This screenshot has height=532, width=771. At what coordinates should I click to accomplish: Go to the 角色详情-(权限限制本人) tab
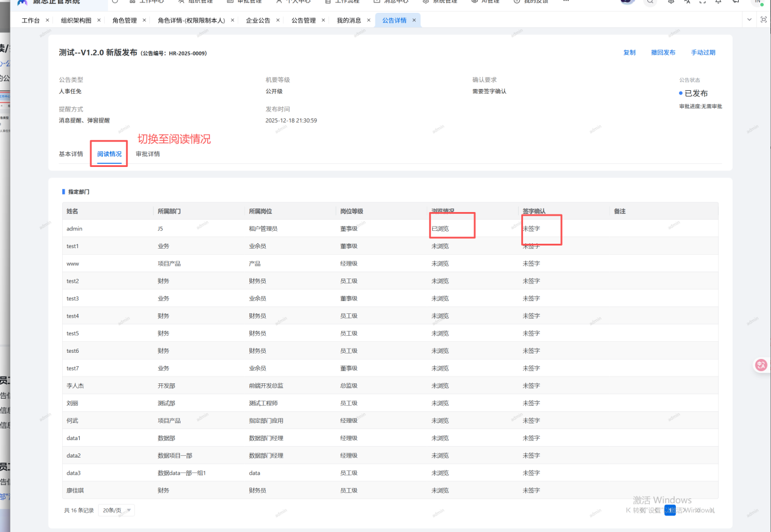click(x=191, y=21)
